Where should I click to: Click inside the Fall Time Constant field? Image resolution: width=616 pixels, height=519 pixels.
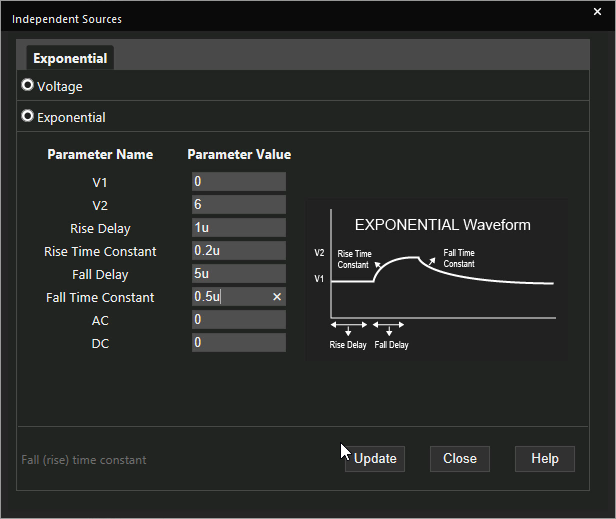coord(232,297)
